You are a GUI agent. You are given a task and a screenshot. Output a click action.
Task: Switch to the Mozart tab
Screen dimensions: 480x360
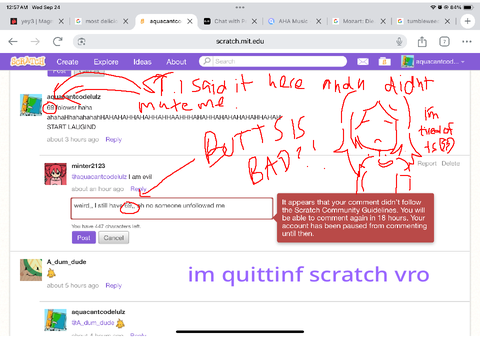click(354, 21)
